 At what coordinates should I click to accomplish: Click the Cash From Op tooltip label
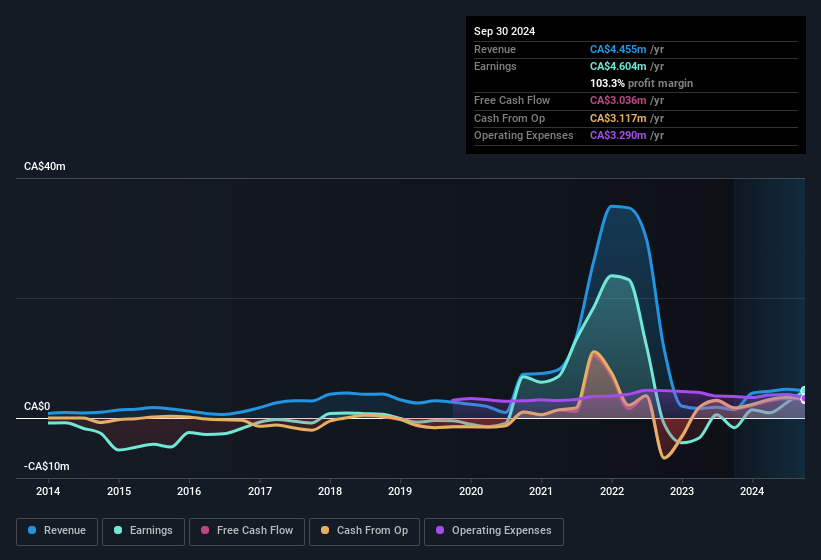click(x=509, y=118)
